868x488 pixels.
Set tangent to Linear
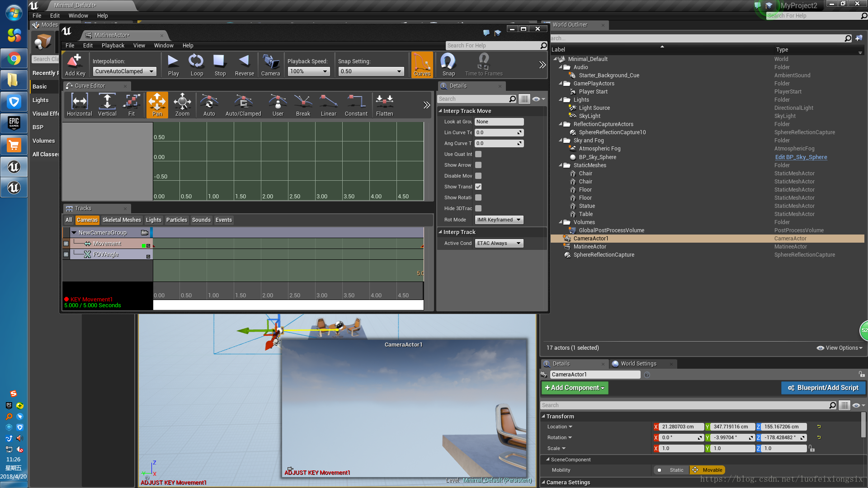pos(329,105)
